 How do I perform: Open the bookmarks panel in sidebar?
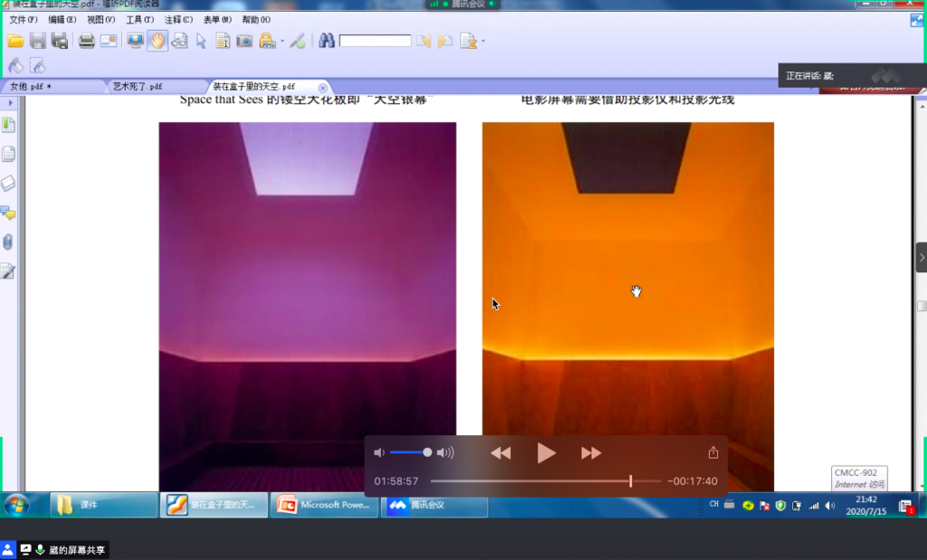(8, 125)
